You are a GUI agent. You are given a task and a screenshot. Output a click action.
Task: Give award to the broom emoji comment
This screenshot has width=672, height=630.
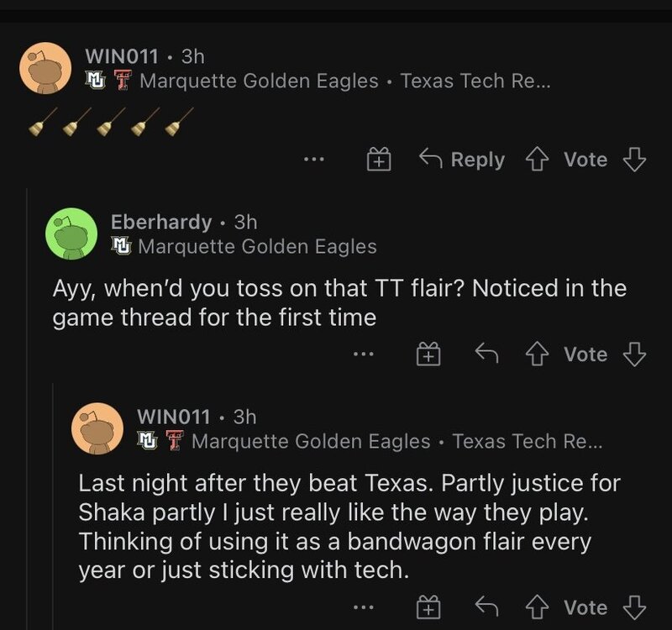[x=379, y=160]
